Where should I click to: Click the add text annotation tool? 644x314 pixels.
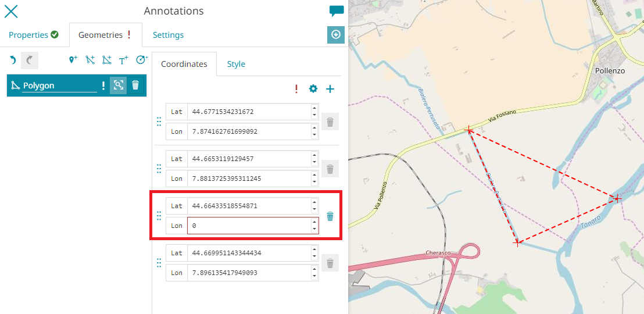[124, 59]
